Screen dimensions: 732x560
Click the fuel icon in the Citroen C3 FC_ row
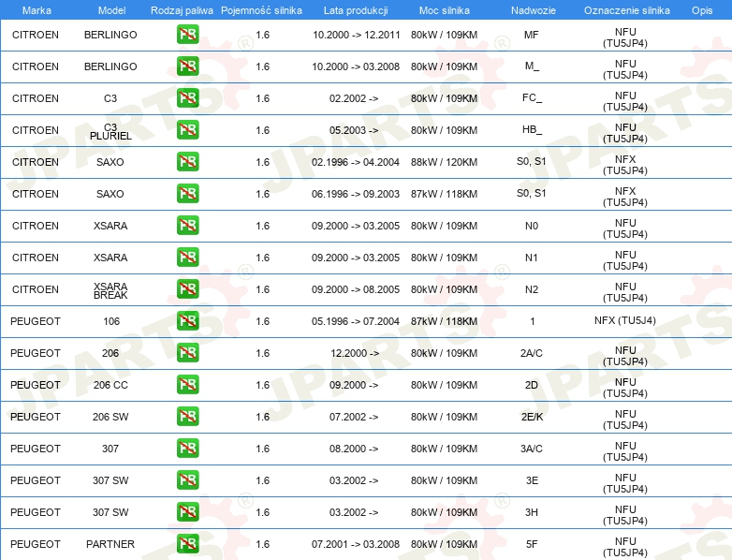(x=187, y=97)
